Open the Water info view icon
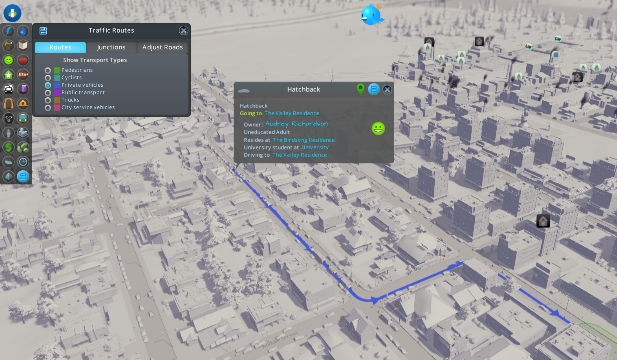This screenshot has height=360, width=617. pos(23,31)
